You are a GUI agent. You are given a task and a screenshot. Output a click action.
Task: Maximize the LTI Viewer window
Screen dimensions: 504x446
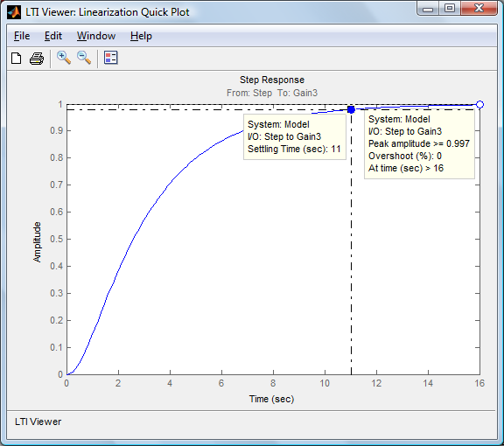coord(450,9)
